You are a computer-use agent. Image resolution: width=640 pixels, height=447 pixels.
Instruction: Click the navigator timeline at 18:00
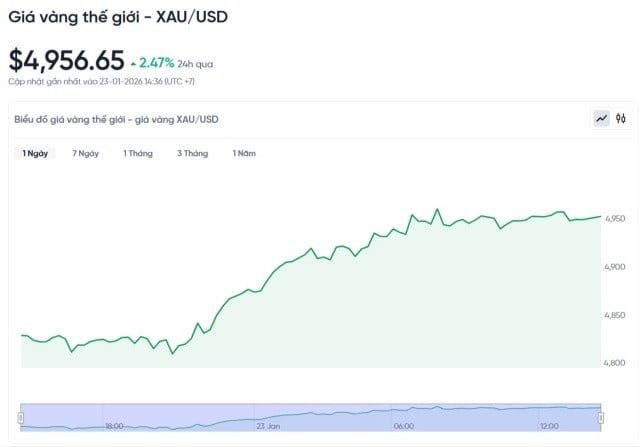pos(114,426)
